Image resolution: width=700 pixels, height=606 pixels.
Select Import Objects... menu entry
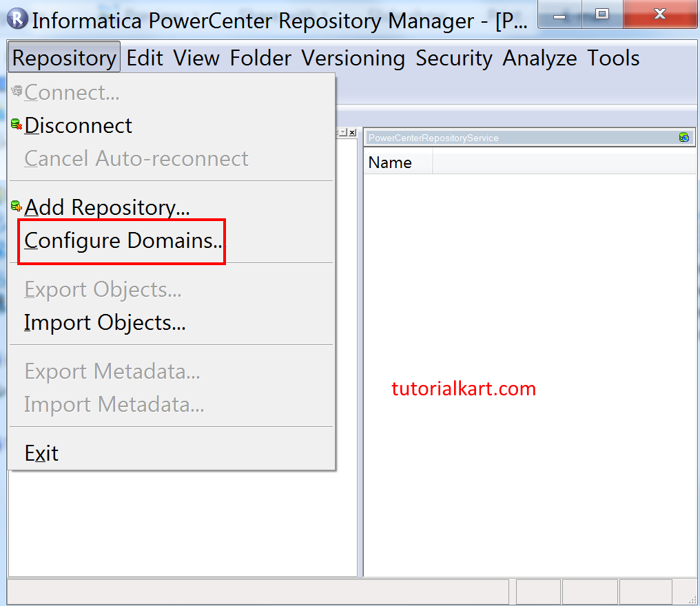(172, 323)
